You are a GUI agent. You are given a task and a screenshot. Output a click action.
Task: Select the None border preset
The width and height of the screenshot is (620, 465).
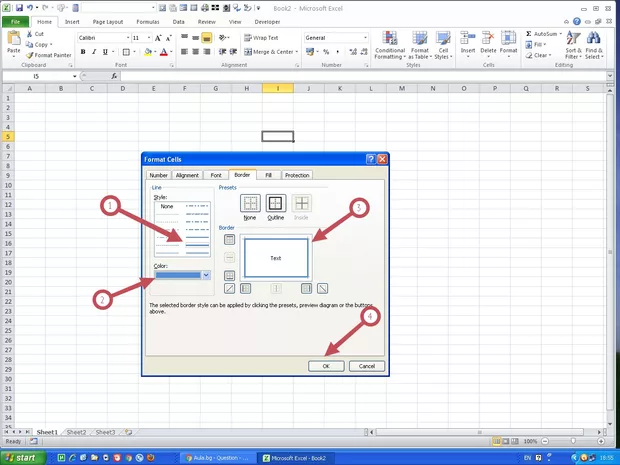250,203
